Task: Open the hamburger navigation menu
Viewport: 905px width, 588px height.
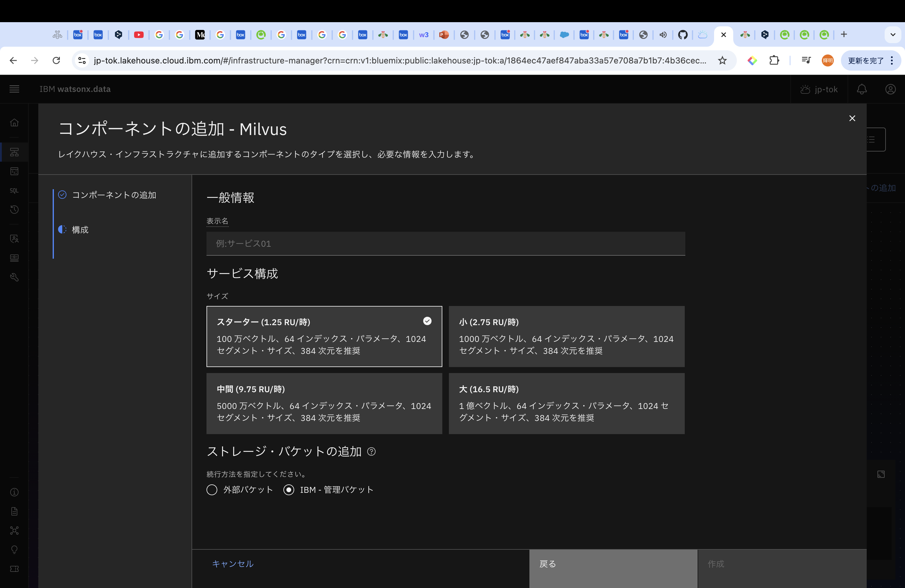Action: (x=14, y=89)
